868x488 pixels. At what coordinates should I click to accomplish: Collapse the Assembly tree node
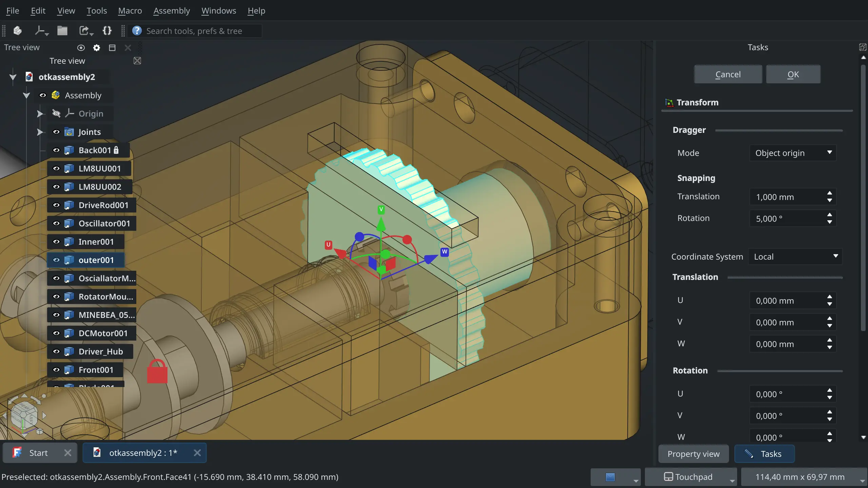tap(26, 95)
